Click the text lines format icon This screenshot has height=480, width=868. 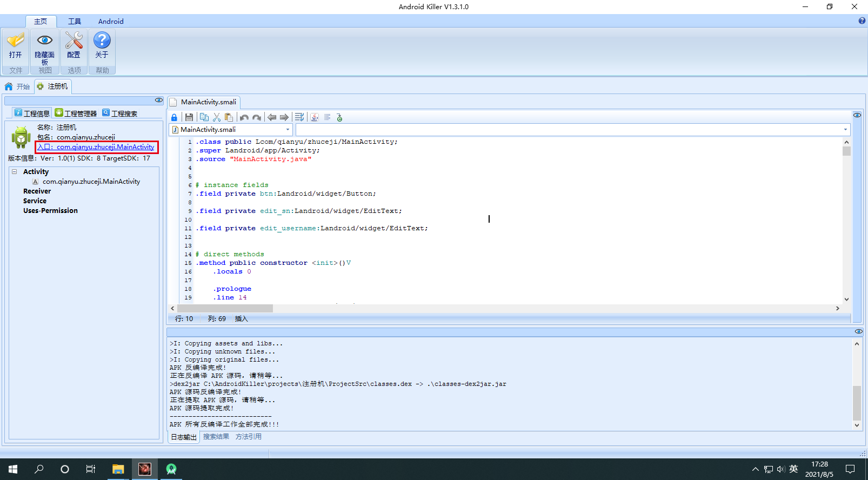327,117
